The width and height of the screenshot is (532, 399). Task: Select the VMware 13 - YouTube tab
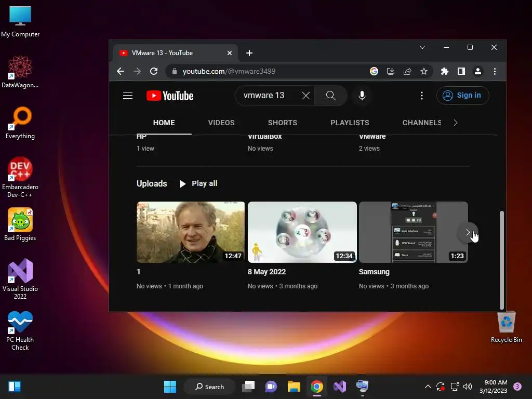[x=176, y=53]
